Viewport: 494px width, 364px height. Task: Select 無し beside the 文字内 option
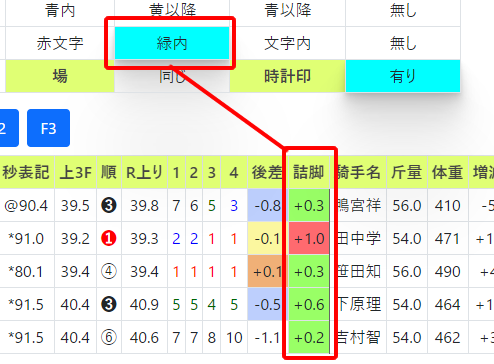point(403,43)
